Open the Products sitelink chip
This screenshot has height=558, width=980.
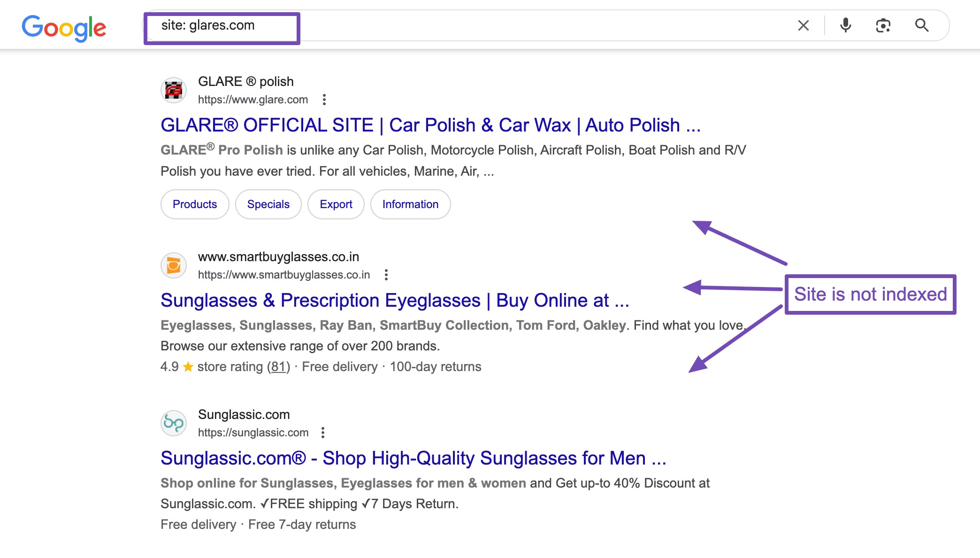point(195,204)
